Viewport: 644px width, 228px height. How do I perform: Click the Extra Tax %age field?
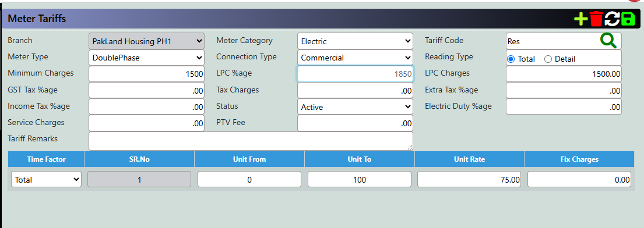(x=564, y=91)
